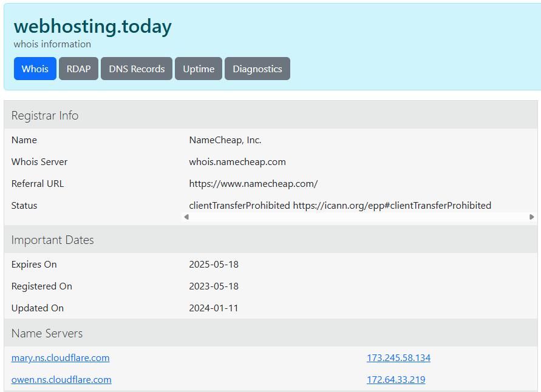Click the Status scrollbar right arrow

[x=531, y=217]
